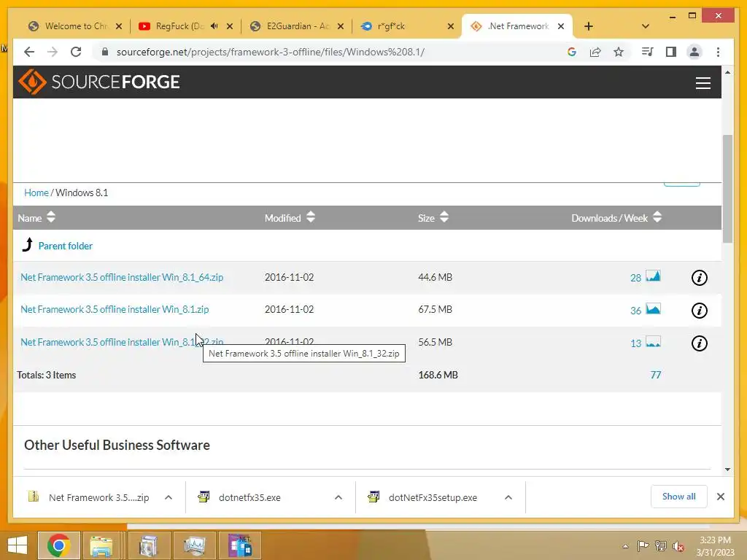Show info for Win_8.1_32.zip file
This screenshot has width=747, height=560.
click(699, 343)
